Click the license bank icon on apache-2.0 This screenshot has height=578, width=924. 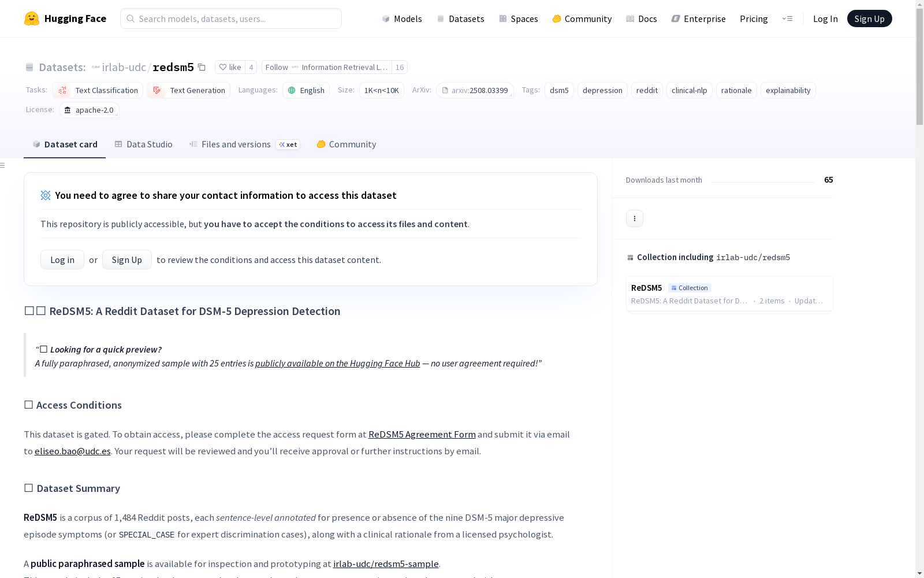click(x=68, y=110)
